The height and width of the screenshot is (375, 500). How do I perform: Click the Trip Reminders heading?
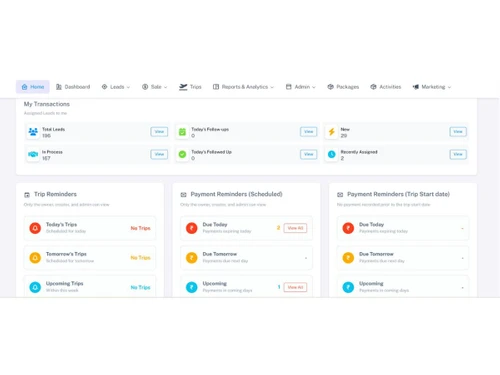pyautogui.click(x=55, y=194)
